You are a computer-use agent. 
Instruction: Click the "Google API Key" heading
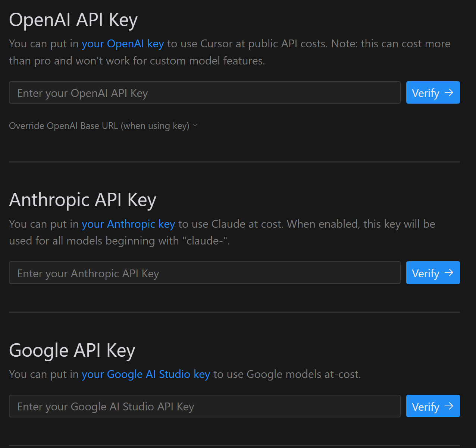coord(72,350)
